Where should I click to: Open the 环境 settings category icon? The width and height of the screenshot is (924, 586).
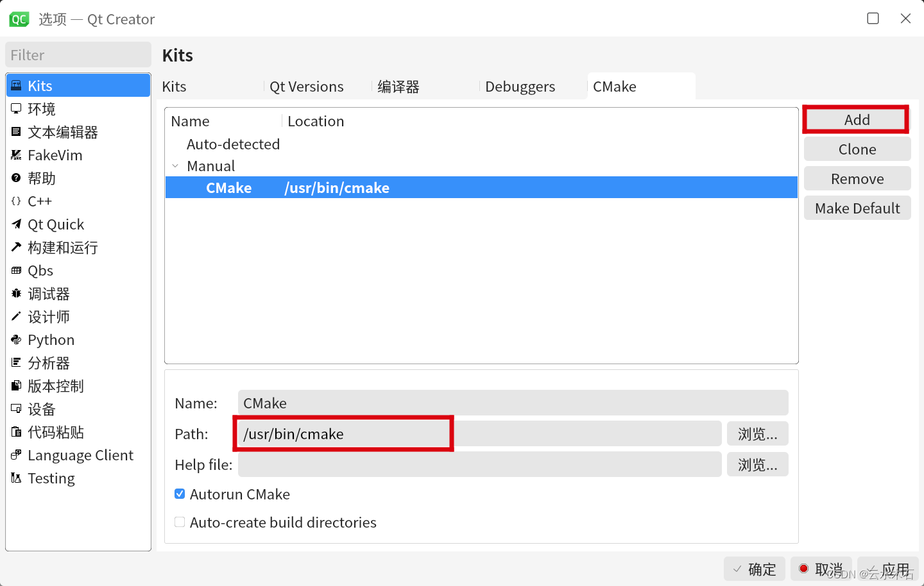(16, 108)
